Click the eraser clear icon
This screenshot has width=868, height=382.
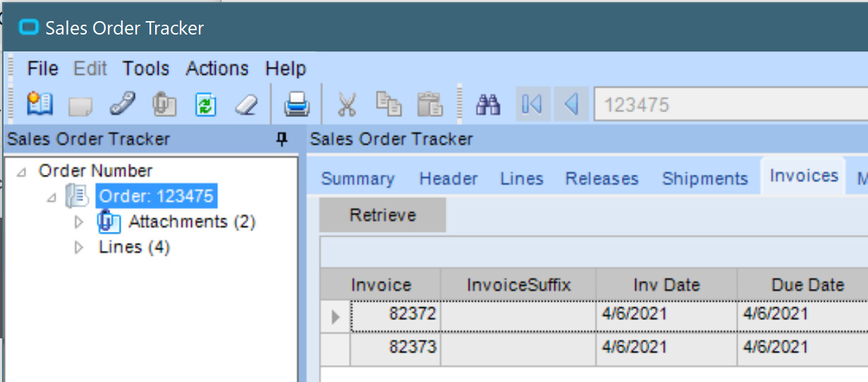coord(245,105)
